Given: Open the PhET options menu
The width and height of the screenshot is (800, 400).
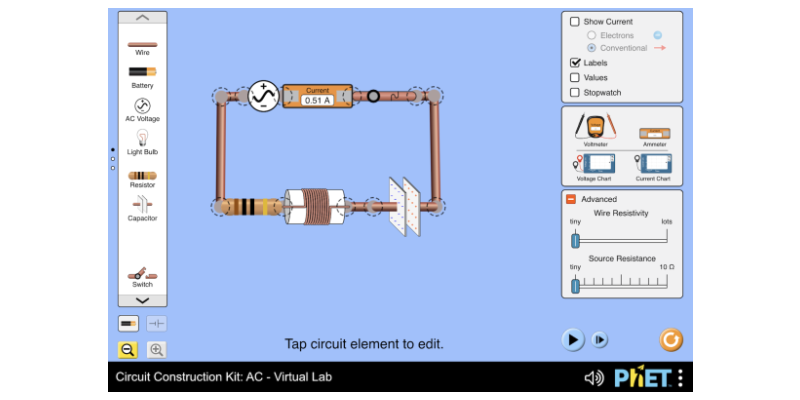Looking at the screenshot, I should [680, 378].
